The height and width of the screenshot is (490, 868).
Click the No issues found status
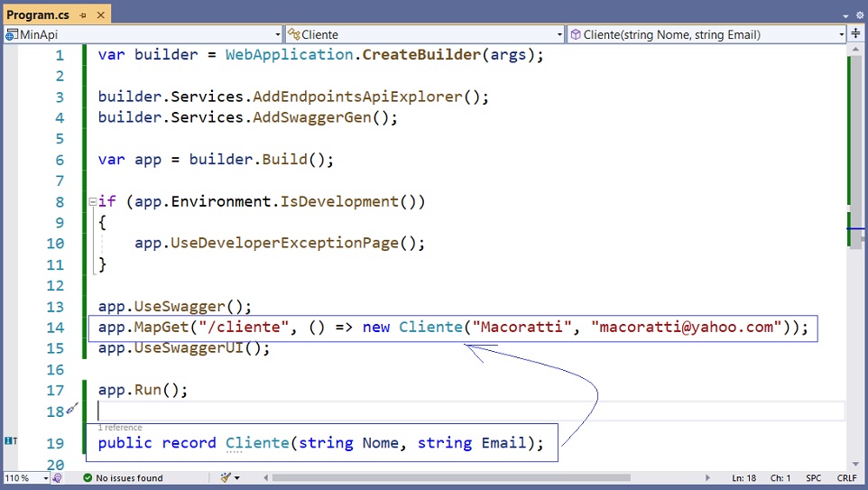pos(129,478)
